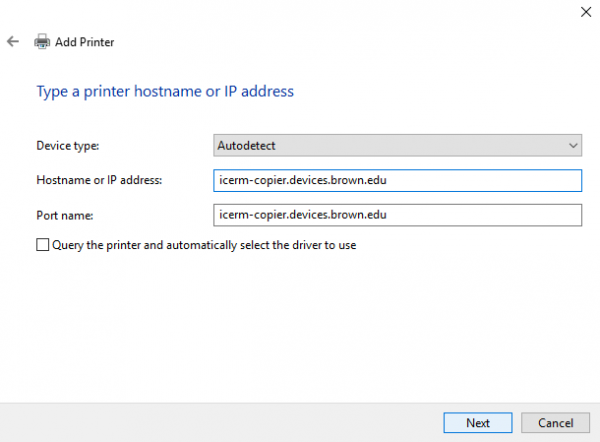
Task: Expand Device type using the chevron arrow
Action: point(573,145)
